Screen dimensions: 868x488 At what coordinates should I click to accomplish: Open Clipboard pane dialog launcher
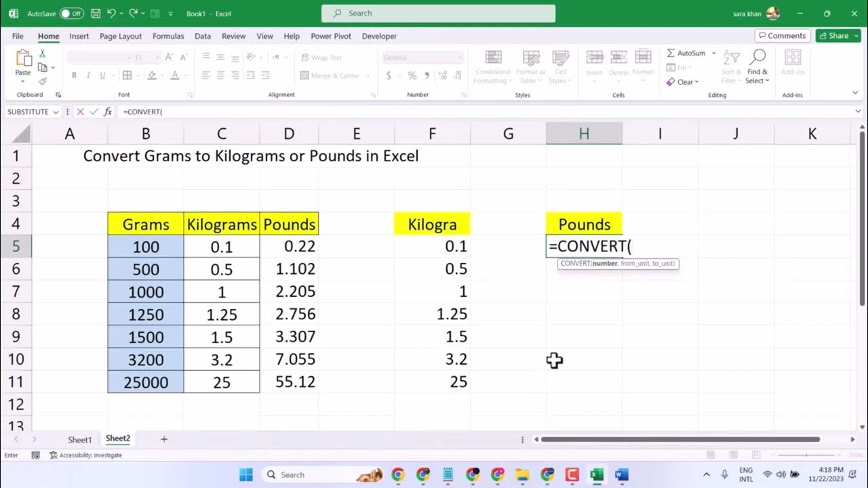tap(58, 95)
